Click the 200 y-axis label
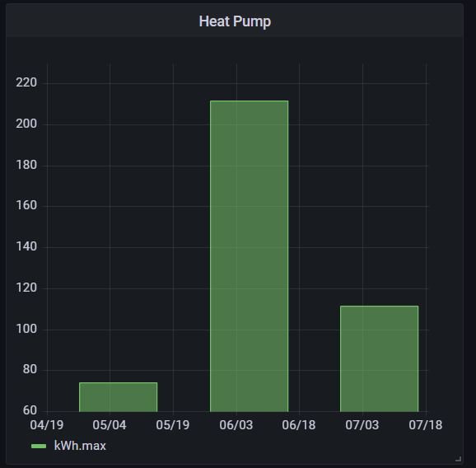Image resolution: width=476 pixels, height=468 pixels. coord(26,124)
